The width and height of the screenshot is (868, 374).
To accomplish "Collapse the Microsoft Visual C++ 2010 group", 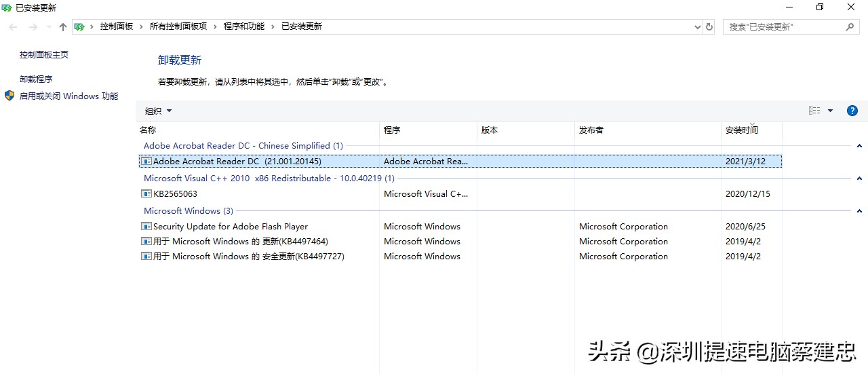I will click(x=859, y=179).
